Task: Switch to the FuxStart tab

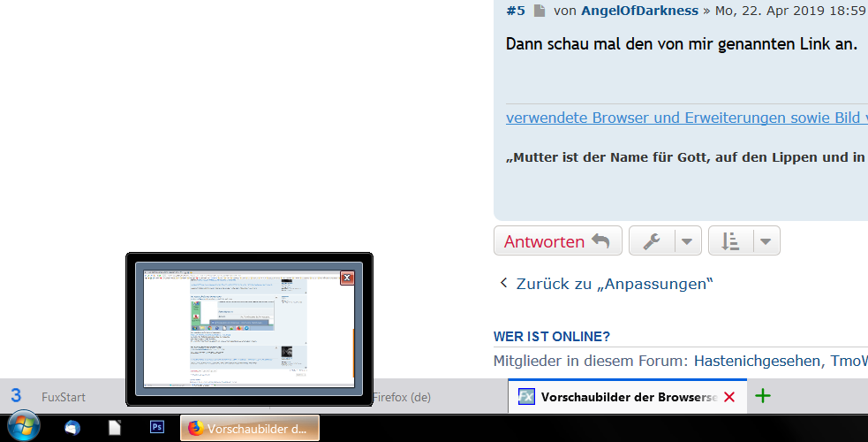Action: pos(64,397)
